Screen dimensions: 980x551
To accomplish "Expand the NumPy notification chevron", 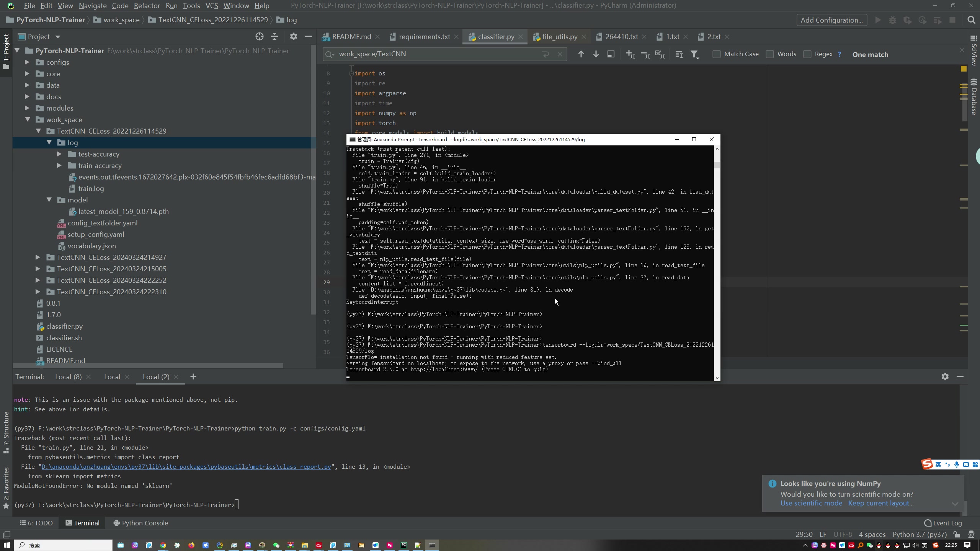I will [x=955, y=504].
